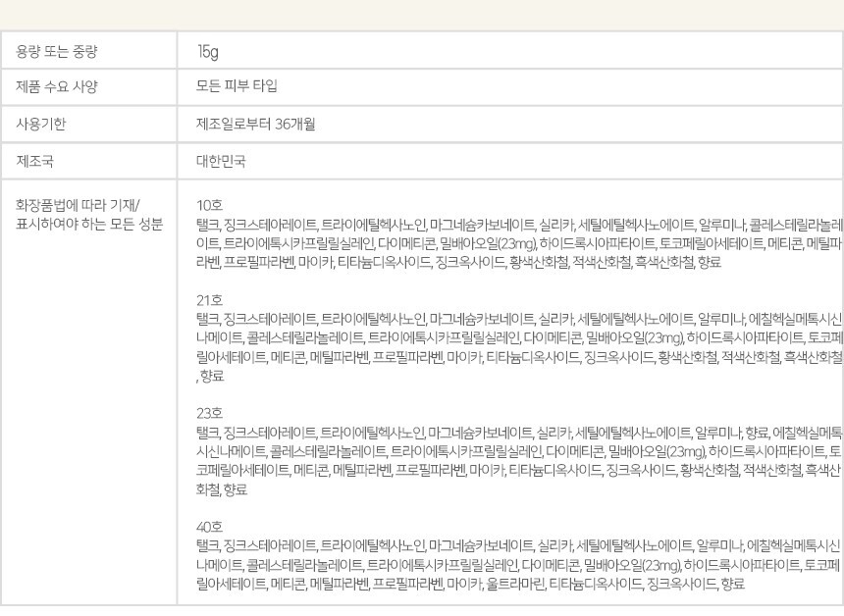Click the 사용기한 row label
This screenshot has width=844, height=616.
[40, 124]
